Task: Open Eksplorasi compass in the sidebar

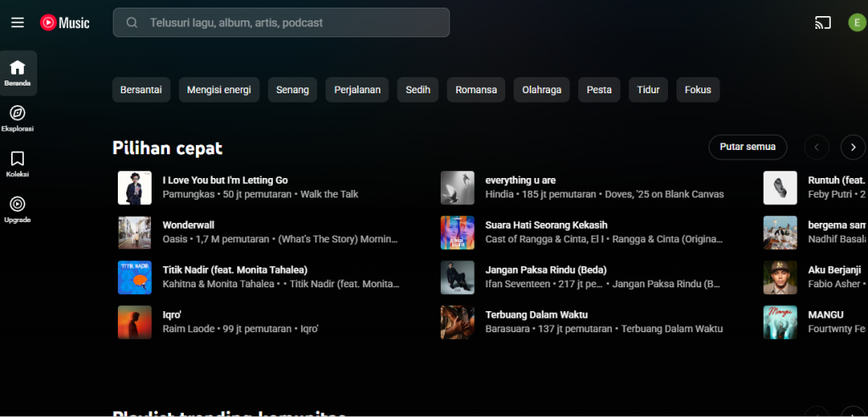Action: 18,119
